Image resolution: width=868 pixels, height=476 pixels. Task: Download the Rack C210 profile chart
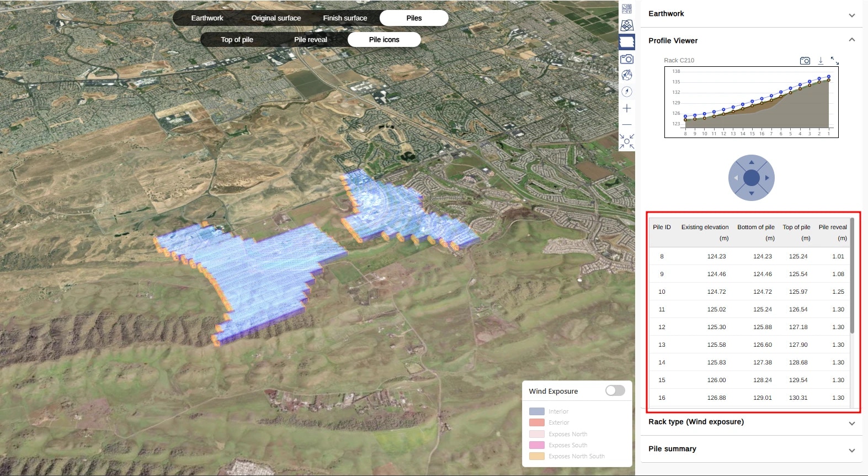[821, 61]
